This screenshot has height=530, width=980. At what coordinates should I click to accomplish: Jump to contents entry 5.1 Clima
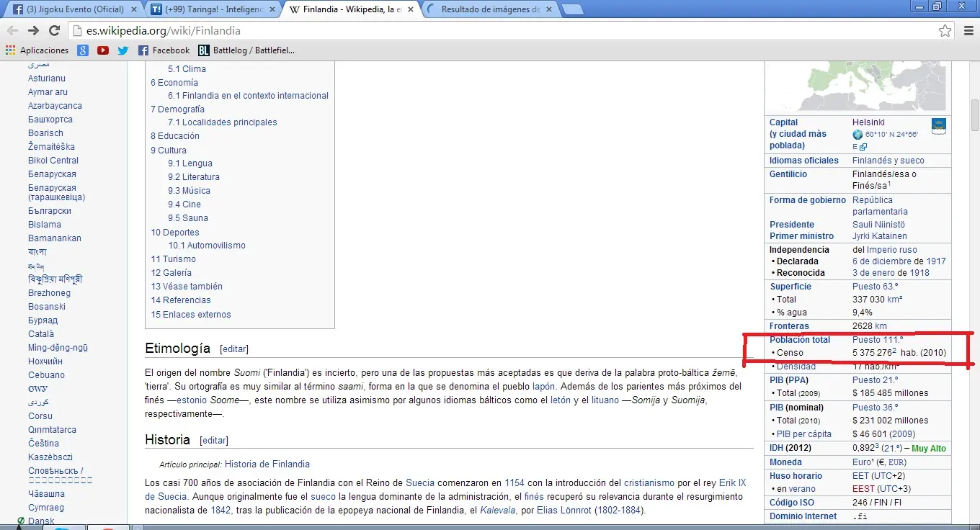187,69
